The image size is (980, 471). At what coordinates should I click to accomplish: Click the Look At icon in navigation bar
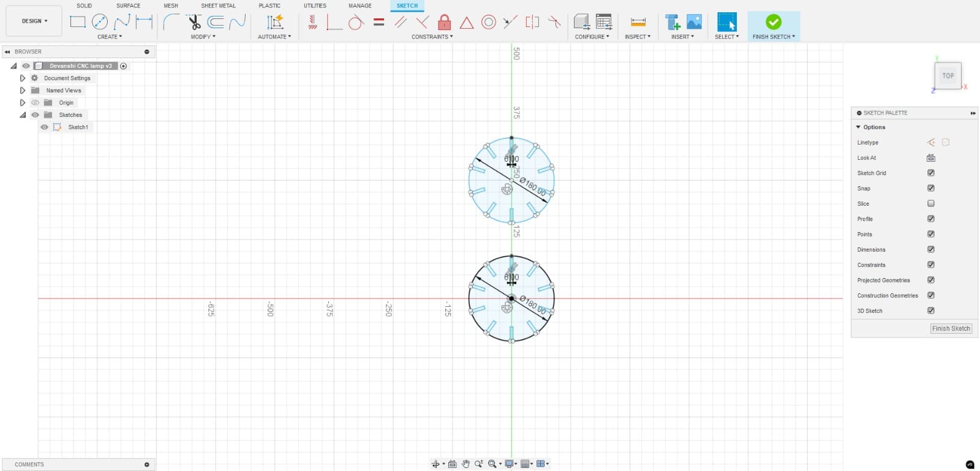tap(453, 464)
